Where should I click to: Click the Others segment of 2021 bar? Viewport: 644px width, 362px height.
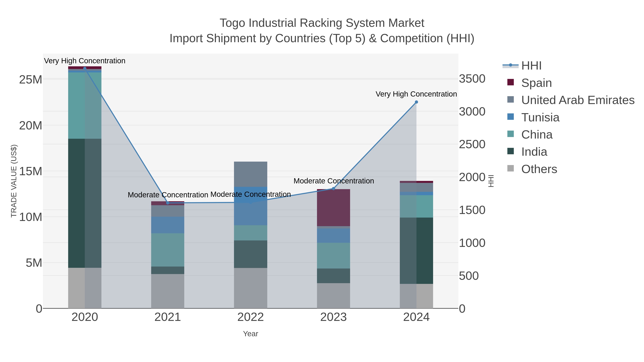click(x=168, y=291)
